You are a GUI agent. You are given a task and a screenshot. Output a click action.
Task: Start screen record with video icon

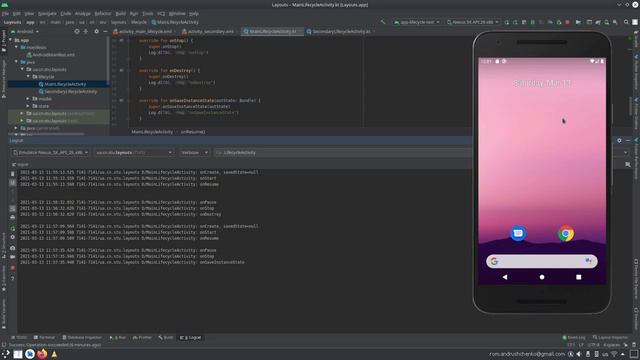(13, 257)
